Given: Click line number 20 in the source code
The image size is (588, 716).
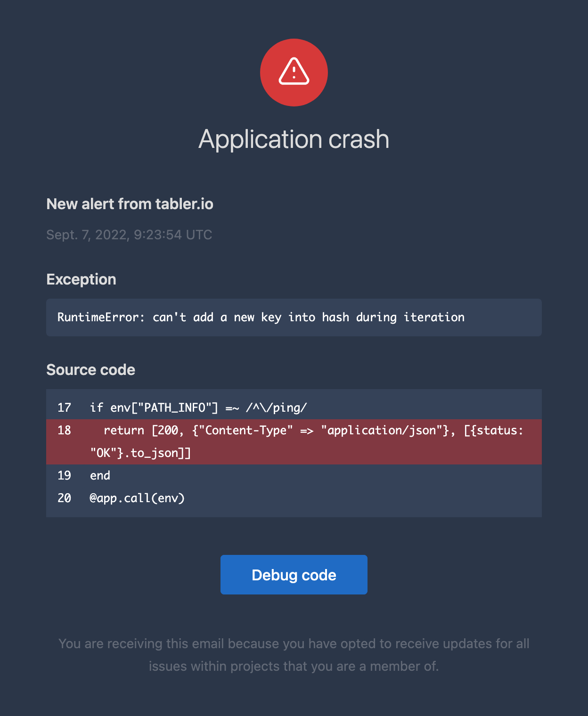Looking at the screenshot, I should [64, 498].
